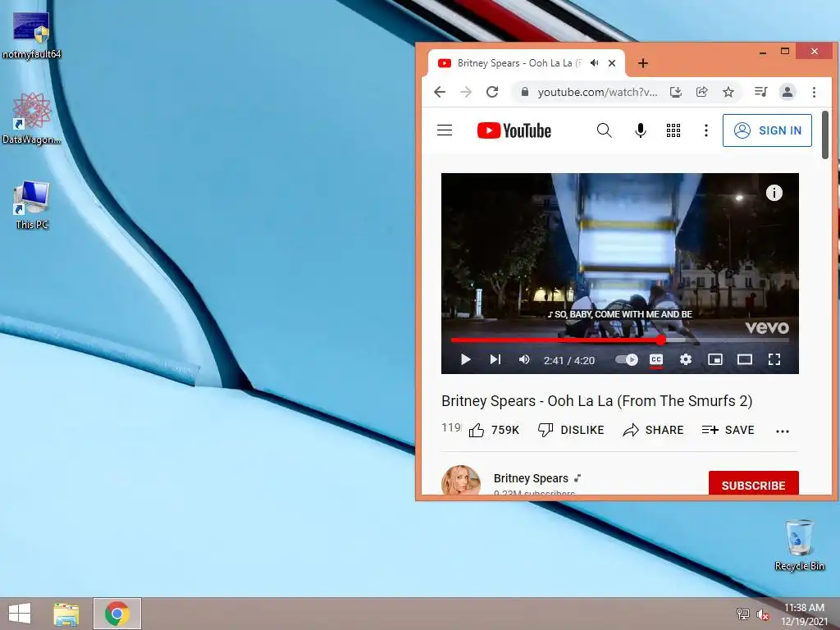Open the Windows Start menu

coord(20,614)
